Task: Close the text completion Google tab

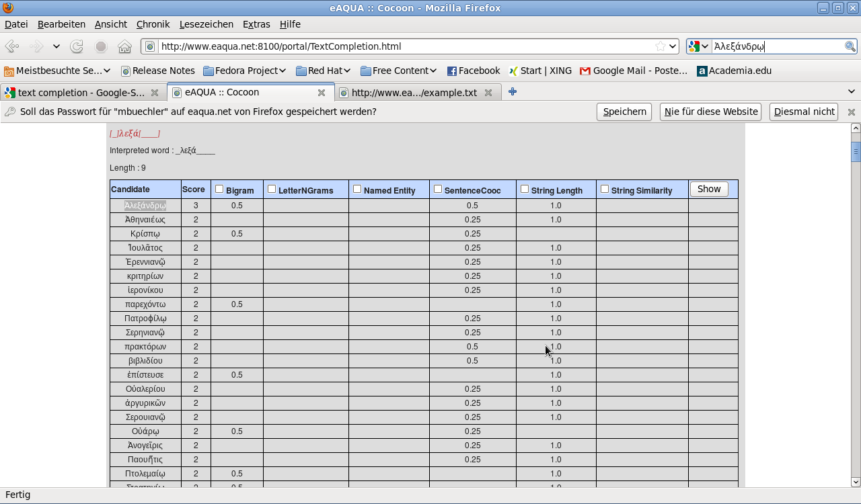Action: tap(155, 93)
